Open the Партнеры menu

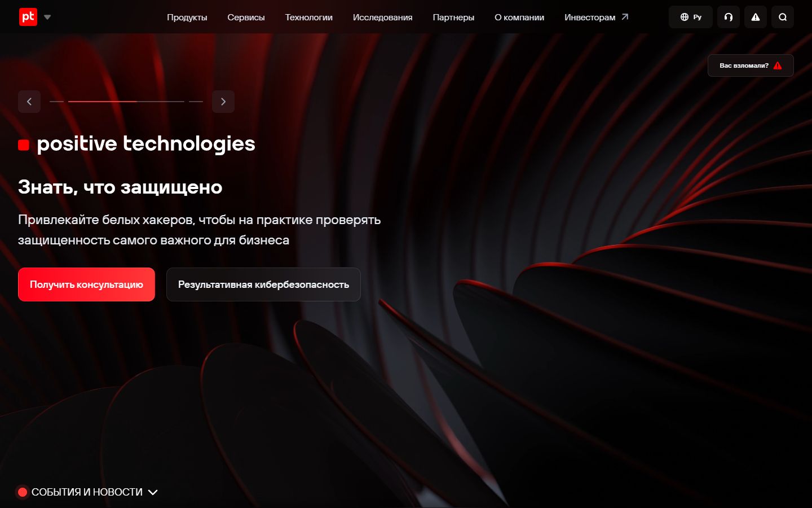click(453, 17)
